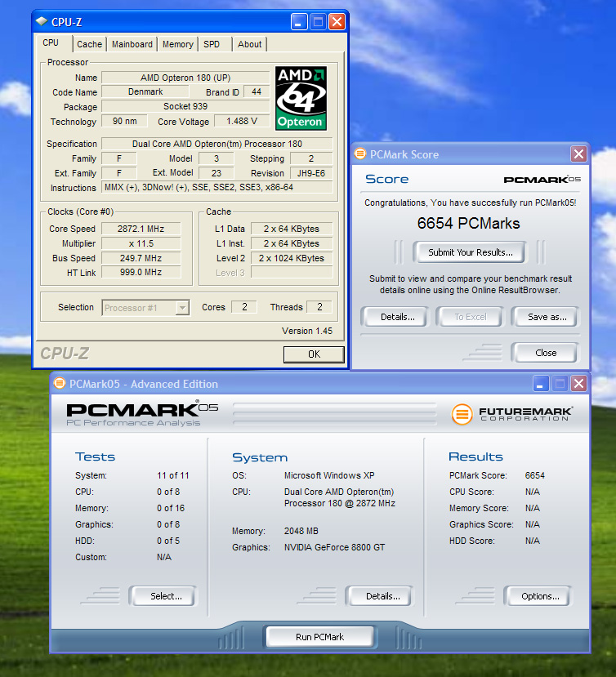Click the Core Voltage value 1.488 V

point(242,121)
